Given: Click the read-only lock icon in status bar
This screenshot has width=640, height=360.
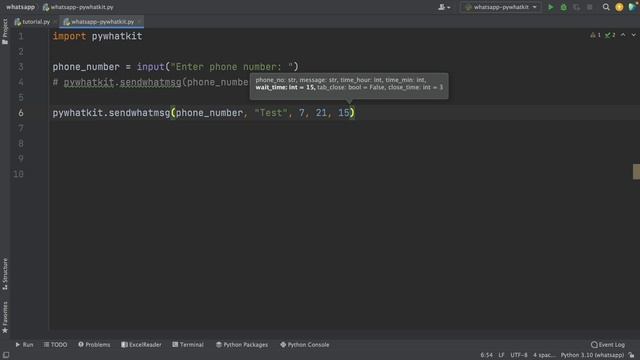Looking at the screenshot, I should tap(631, 355).
